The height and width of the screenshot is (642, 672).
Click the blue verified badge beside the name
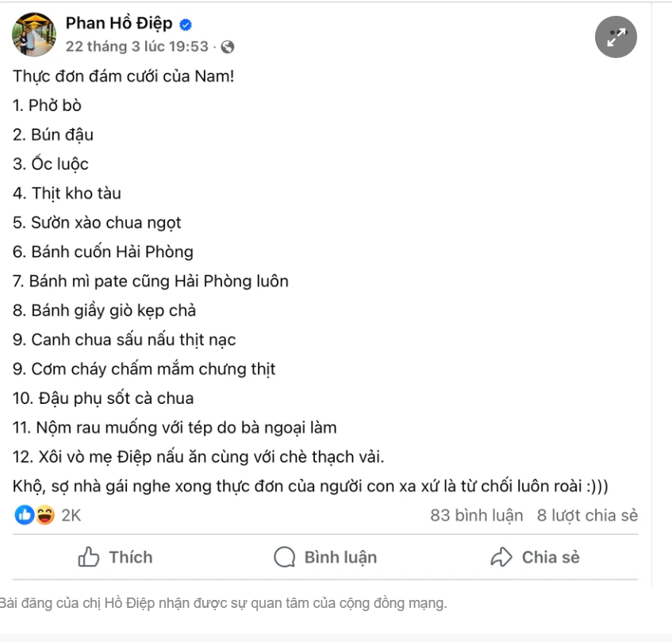(186, 25)
